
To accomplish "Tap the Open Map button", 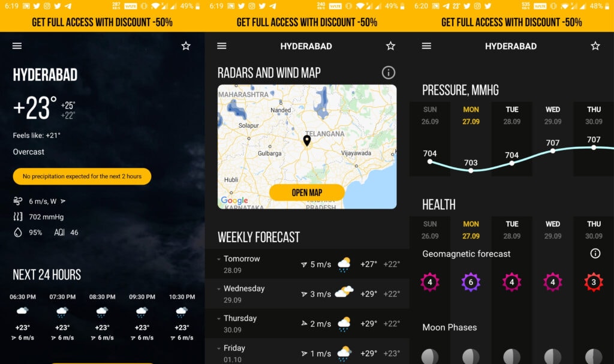I will coord(307,192).
